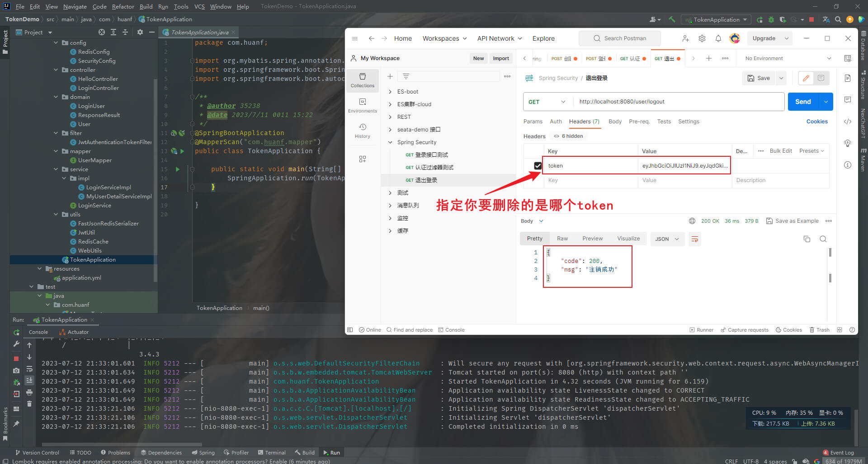Open Environments sidebar in Postman

click(363, 105)
